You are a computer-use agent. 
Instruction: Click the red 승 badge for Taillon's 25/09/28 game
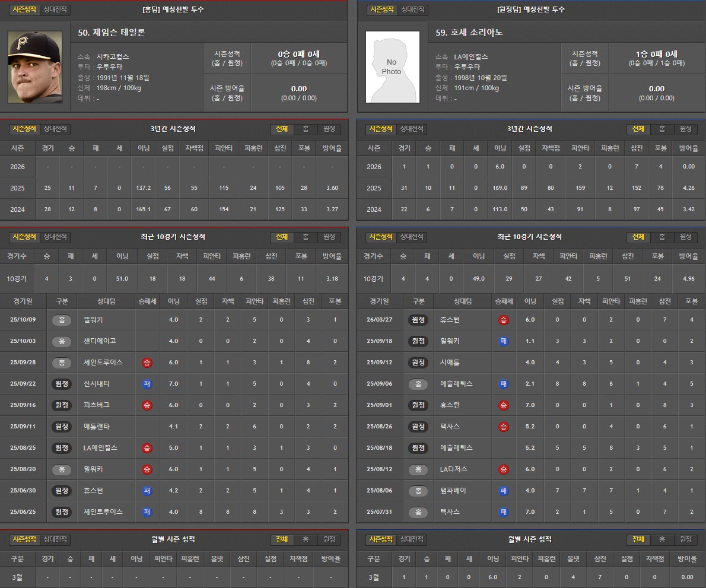coord(147,363)
